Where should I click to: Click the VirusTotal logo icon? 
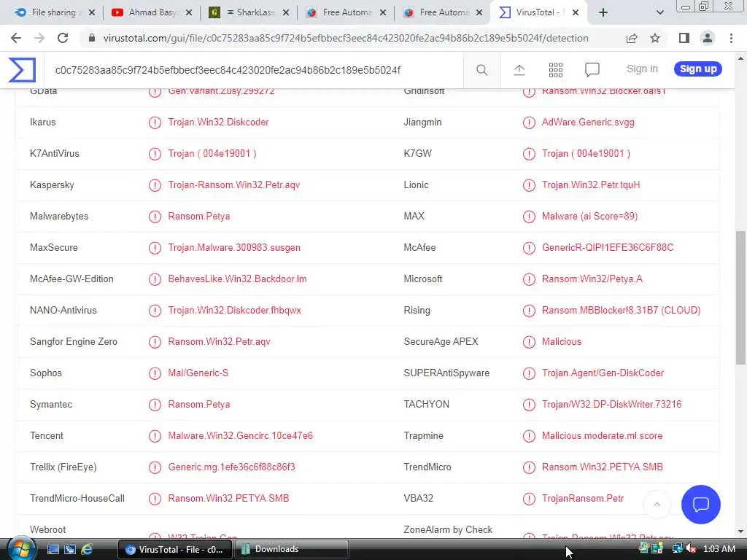click(22, 70)
